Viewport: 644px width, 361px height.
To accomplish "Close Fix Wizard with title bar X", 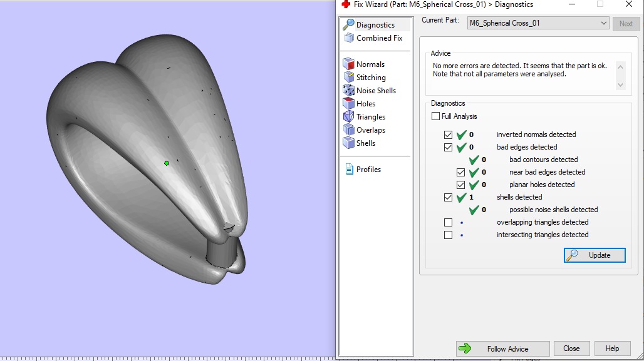I will pyautogui.click(x=628, y=4).
